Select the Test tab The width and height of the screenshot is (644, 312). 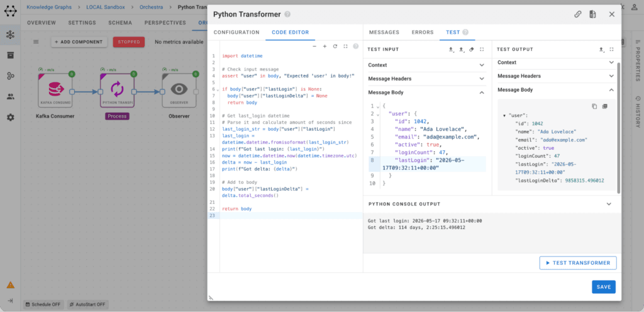(x=453, y=33)
